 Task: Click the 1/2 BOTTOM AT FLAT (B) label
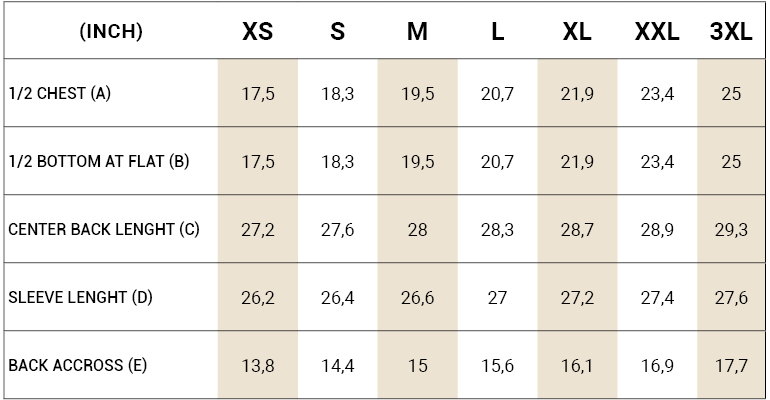coord(99,161)
